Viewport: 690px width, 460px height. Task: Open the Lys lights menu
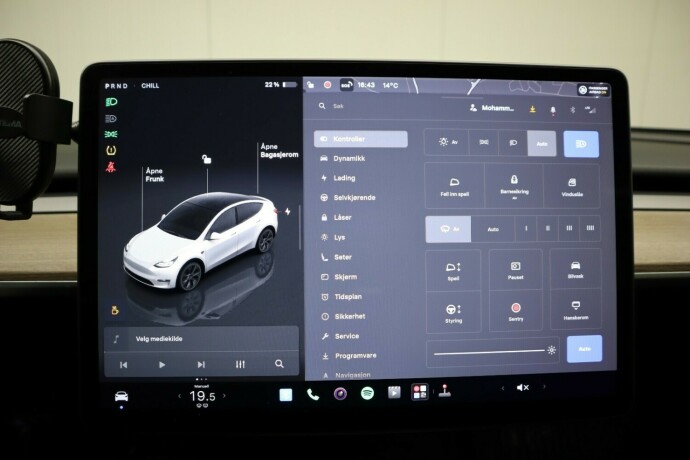(333, 237)
